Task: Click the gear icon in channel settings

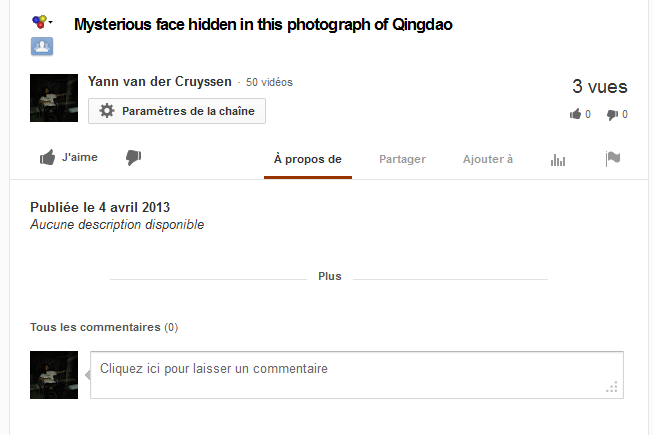Action: (x=107, y=111)
